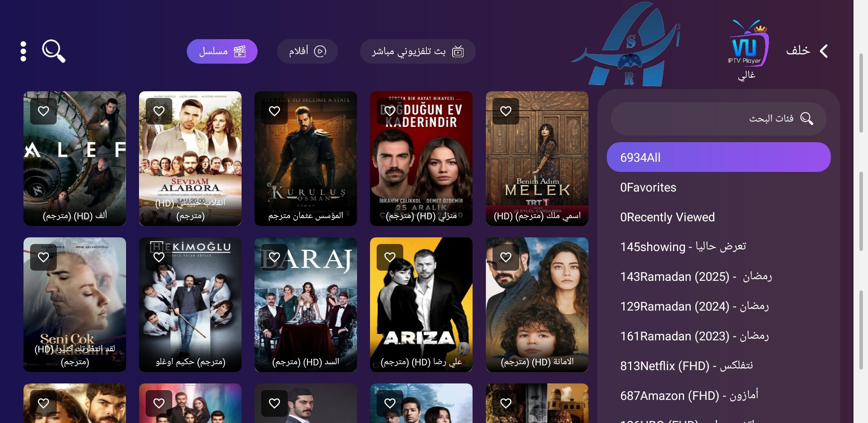This screenshot has height=423, width=868.
Task: Click the فئات البحث category search field
Action: tap(718, 119)
